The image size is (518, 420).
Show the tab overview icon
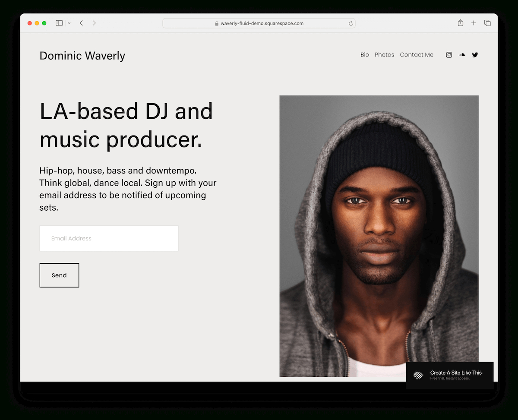coord(487,23)
